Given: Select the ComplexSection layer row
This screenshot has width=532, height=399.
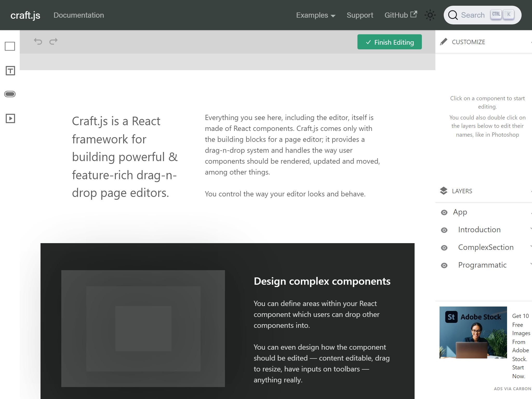Looking at the screenshot, I should click(484, 248).
